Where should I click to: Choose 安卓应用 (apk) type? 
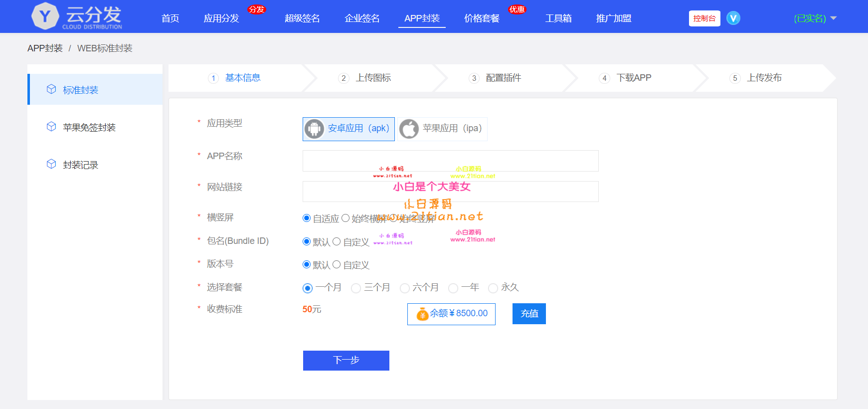click(x=348, y=129)
